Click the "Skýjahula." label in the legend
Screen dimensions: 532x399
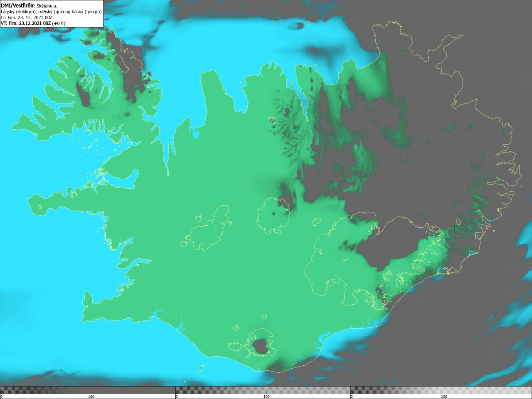(x=47, y=6)
